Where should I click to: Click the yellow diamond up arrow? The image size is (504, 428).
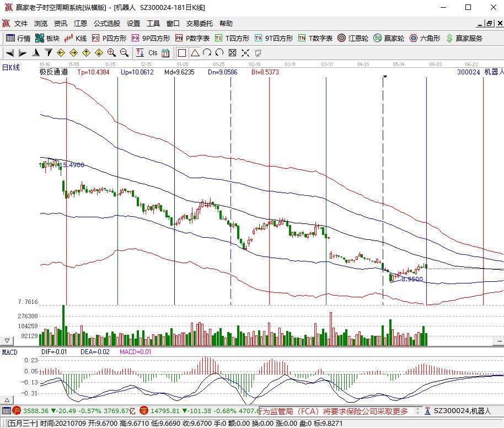coord(86,53)
